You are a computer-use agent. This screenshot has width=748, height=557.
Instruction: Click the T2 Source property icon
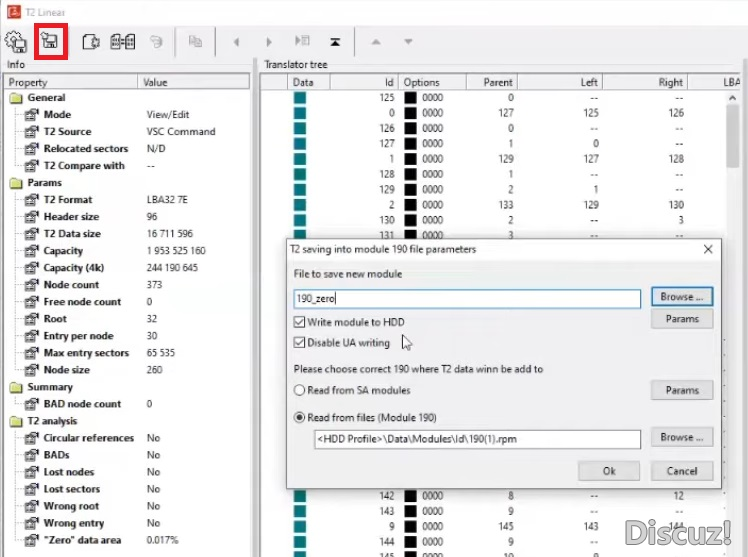[31, 132]
